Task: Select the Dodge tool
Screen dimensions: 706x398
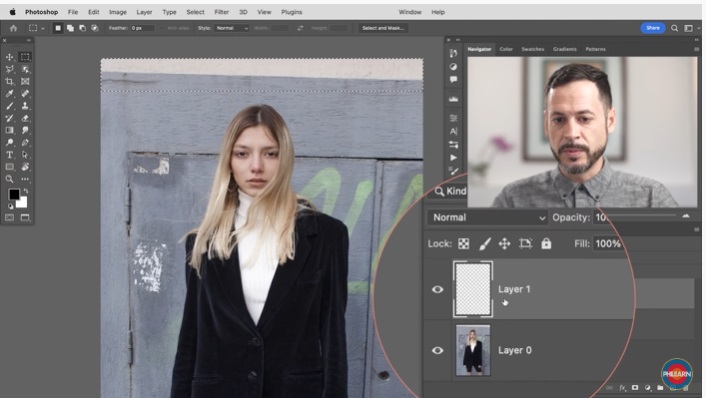Action: (x=9, y=142)
